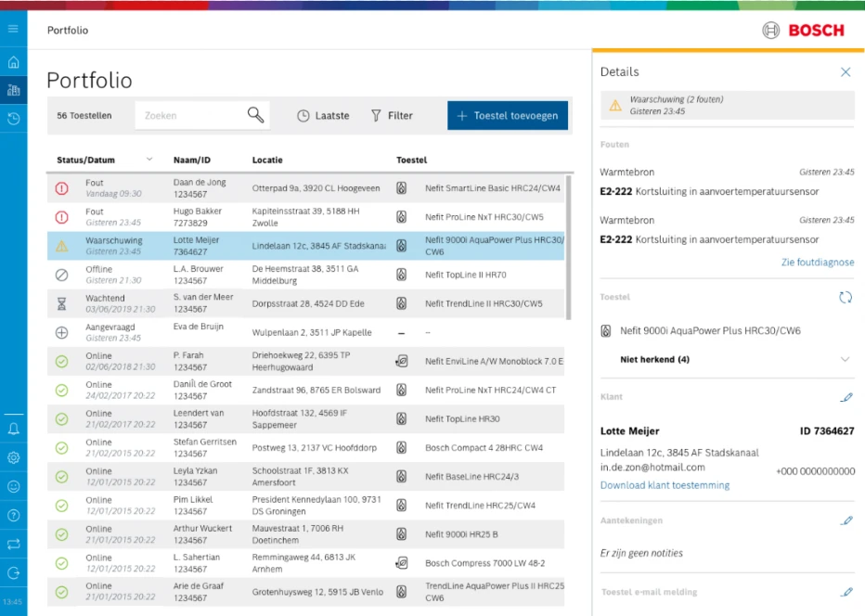Viewport: 865px width, 616px height.
Task: Click the Zoeken search field
Action: pyautogui.click(x=192, y=116)
